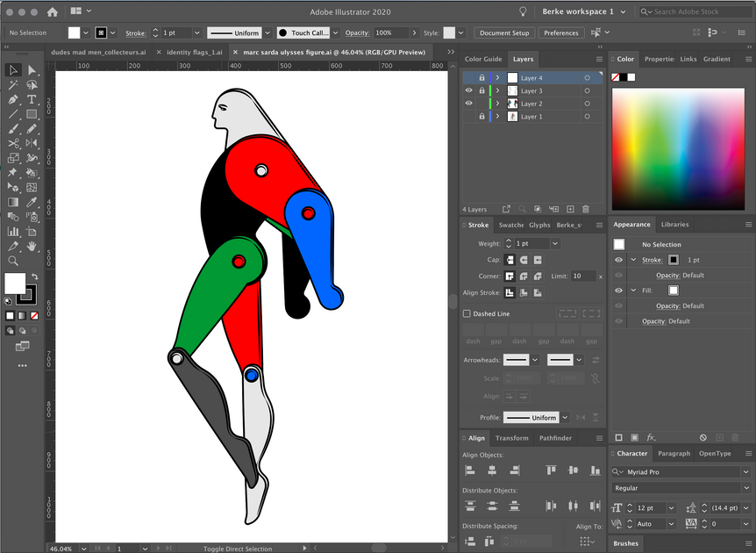Hide Fill attribute in Appearance panel

[x=618, y=291]
